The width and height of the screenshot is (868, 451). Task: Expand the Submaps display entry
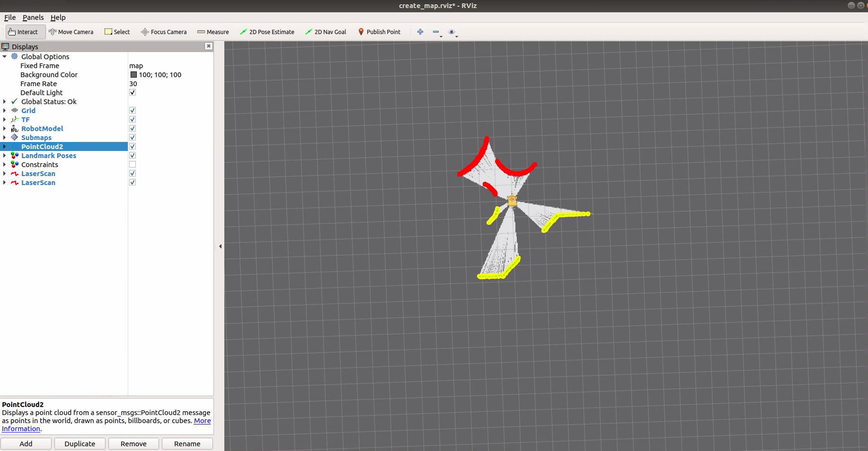[x=5, y=138]
